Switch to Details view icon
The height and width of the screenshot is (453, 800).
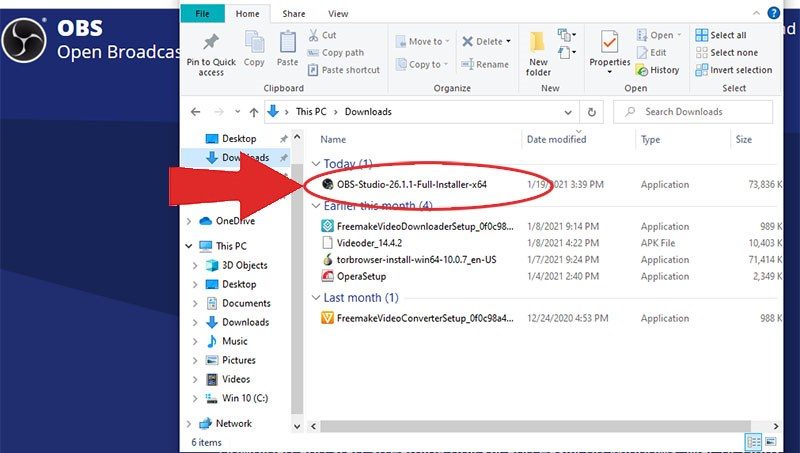click(x=753, y=442)
